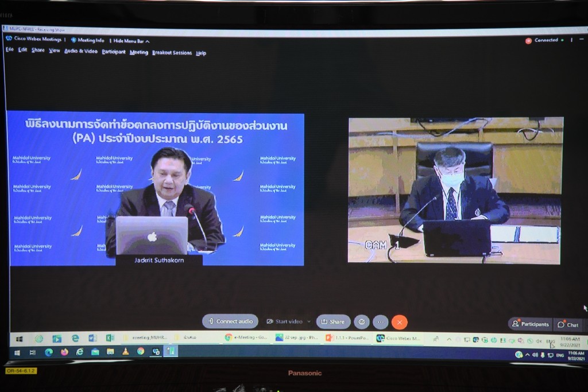
Task: Expand hidden icons in the local system tray
Action: point(528,355)
